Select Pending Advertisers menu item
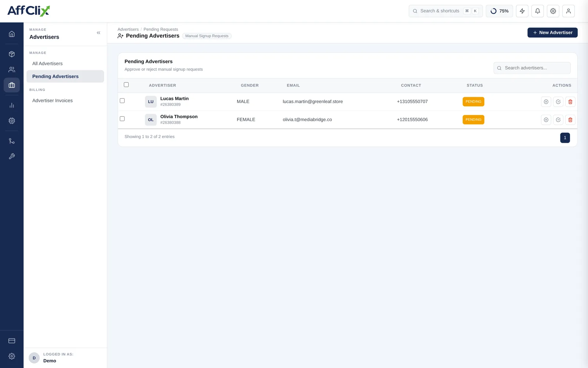This screenshot has height=368, width=588. pyautogui.click(x=65, y=77)
